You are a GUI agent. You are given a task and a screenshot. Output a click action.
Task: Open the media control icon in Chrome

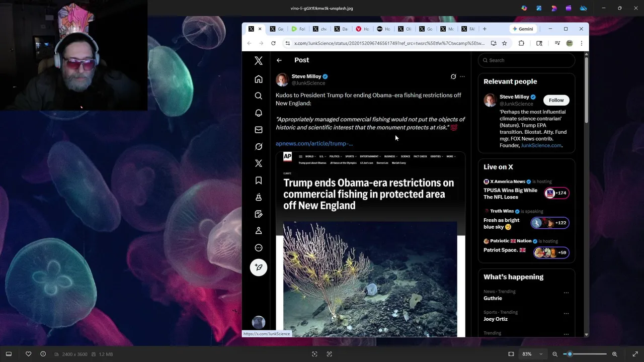click(x=557, y=43)
